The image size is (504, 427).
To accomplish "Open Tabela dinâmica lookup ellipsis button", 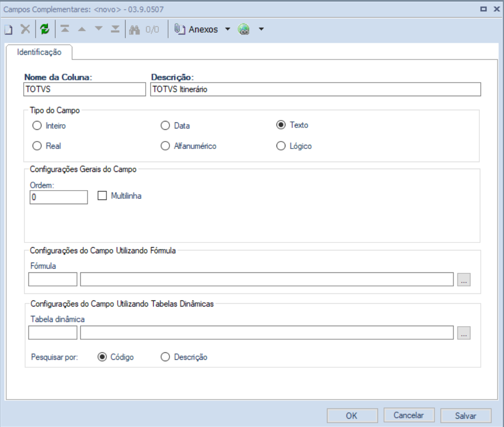I will [x=464, y=333].
